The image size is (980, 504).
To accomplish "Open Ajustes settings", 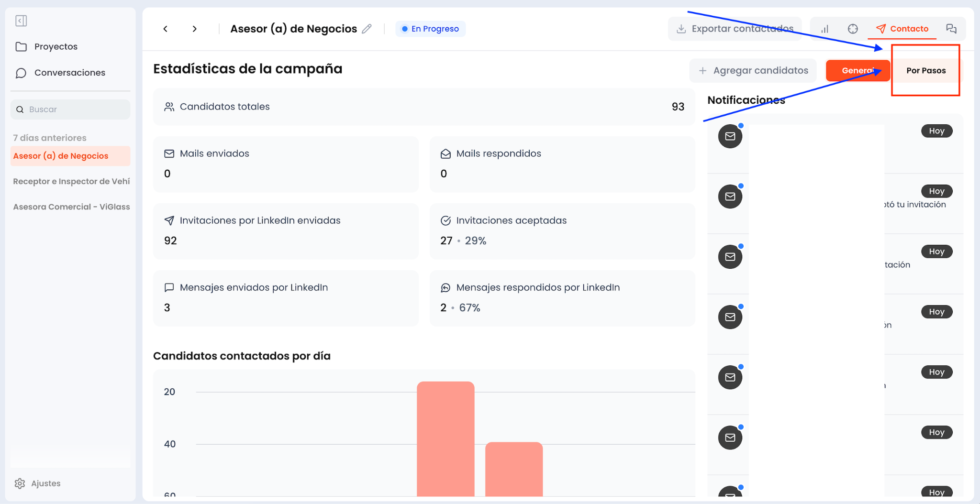I will pyautogui.click(x=37, y=483).
